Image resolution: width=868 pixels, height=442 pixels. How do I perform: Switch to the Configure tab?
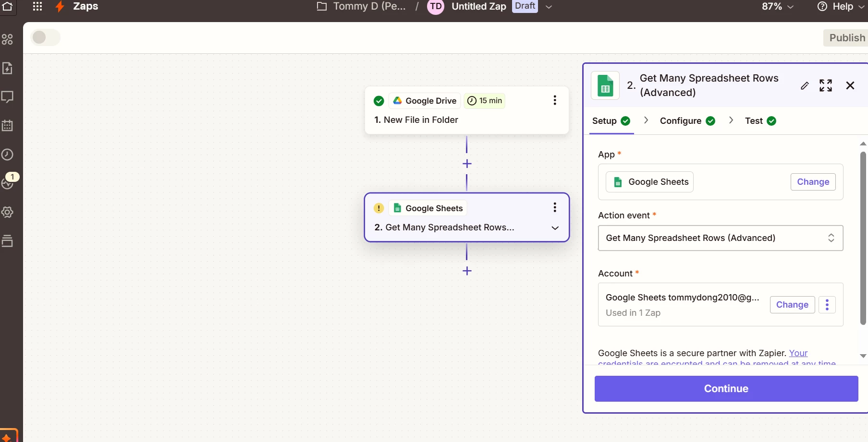(x=687, y=121)
